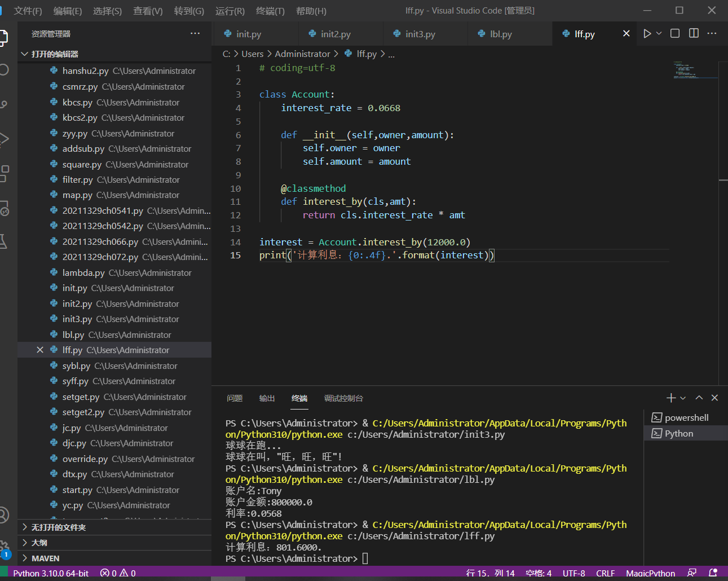Viewport: 728px width, 581px height.
Task: Open lambda.py from the open editors list
Action: [83, 273]
